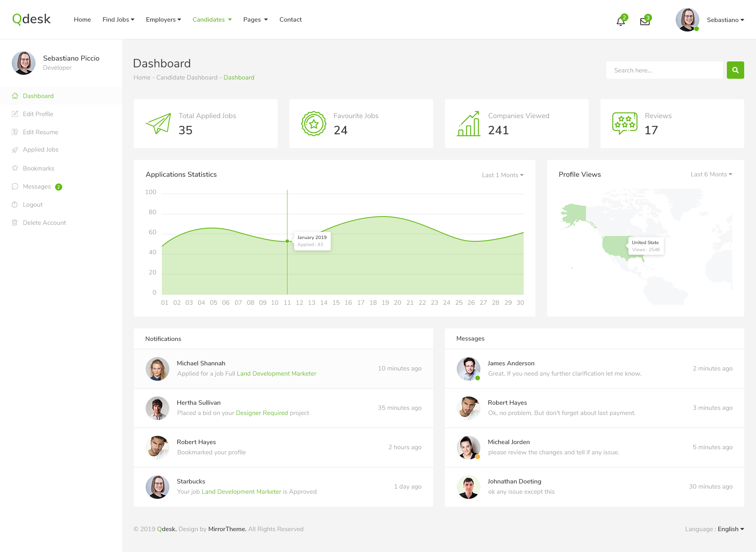This screenshot has height=552, width=756.
Task: Click the Bookmarks star icon in sidebar
Action: (15, 168)
